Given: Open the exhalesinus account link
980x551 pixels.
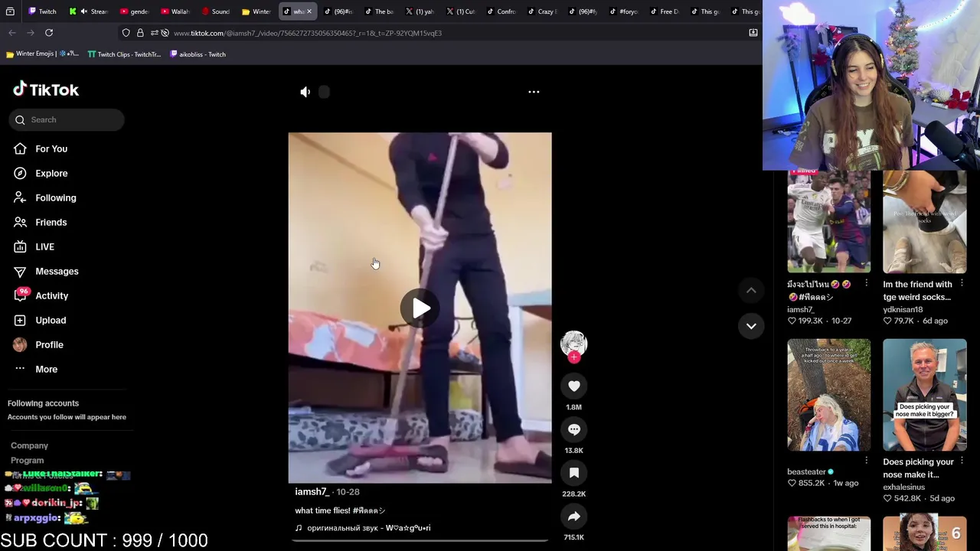Looking at the screenshot, I should (x=903, y=487).
